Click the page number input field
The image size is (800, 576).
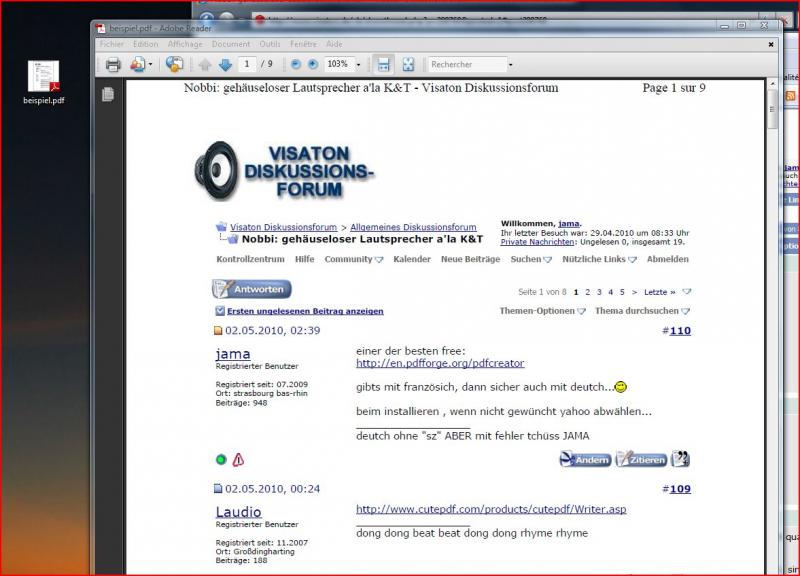click(247, 64)
